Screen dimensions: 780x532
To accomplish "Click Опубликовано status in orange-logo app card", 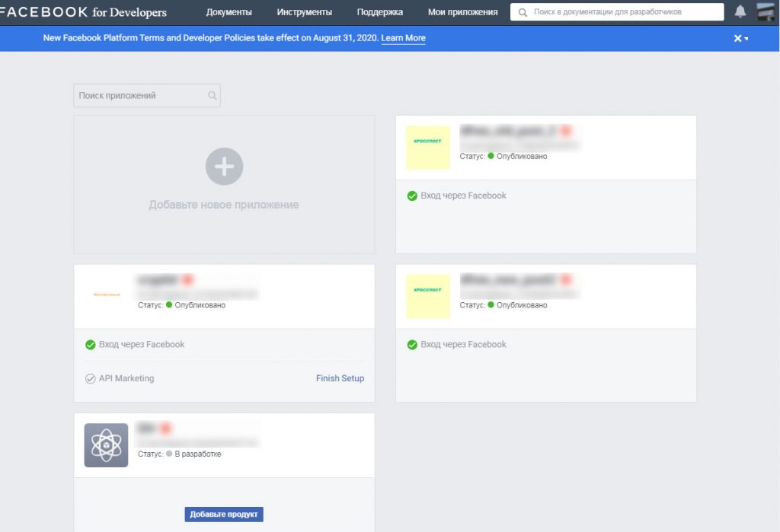I will (x=200, y=305).
